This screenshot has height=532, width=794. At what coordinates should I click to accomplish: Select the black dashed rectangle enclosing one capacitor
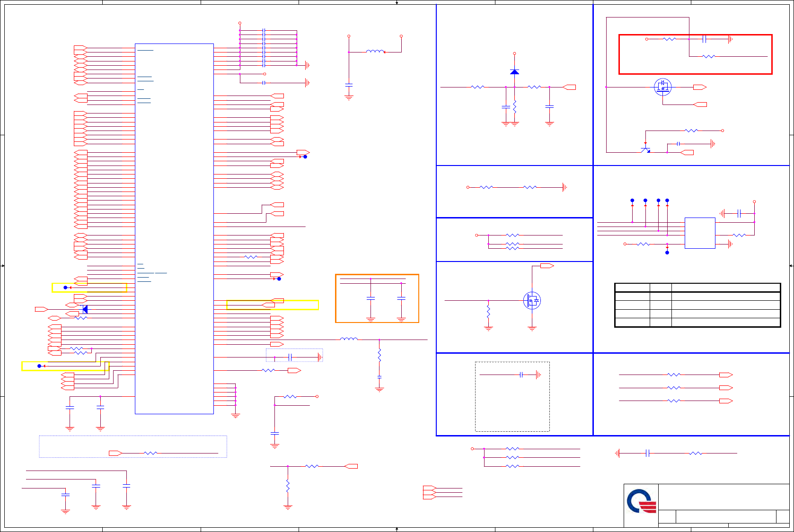(x=512, y=397)
